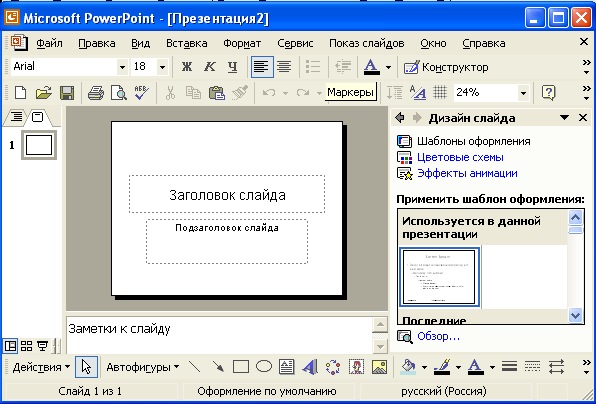Screen dimensions: 596x404
Task: Open the Справка menu
Action: tap(484, 43)
